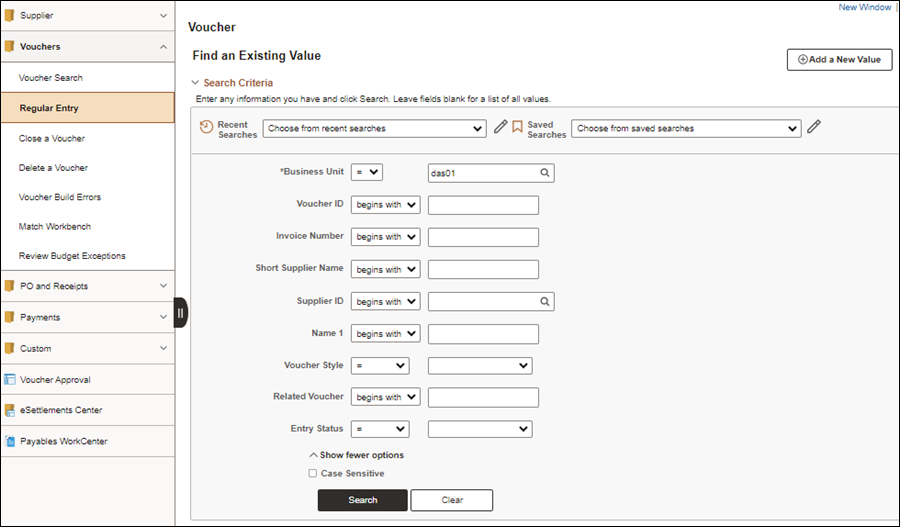This screenshot has width=900, height=527.
Task: Click the Saved Searches bookmark icon
Action: click(517, 126)
